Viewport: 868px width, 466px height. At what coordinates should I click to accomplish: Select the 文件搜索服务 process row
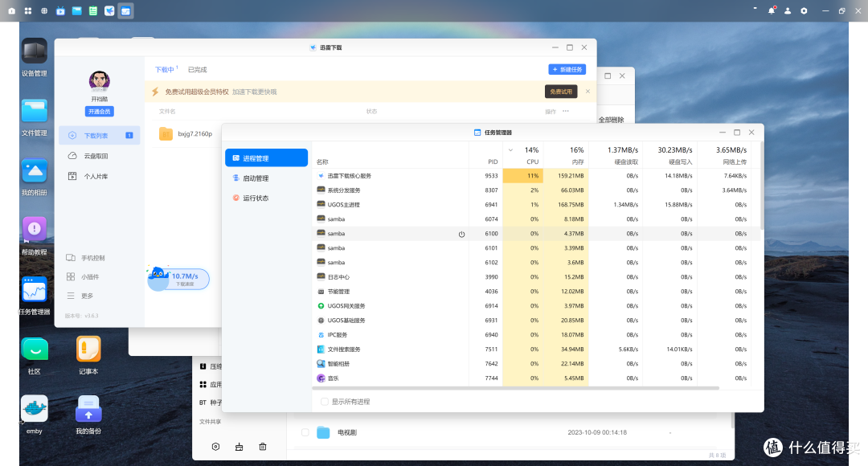[x=535, y=349]
